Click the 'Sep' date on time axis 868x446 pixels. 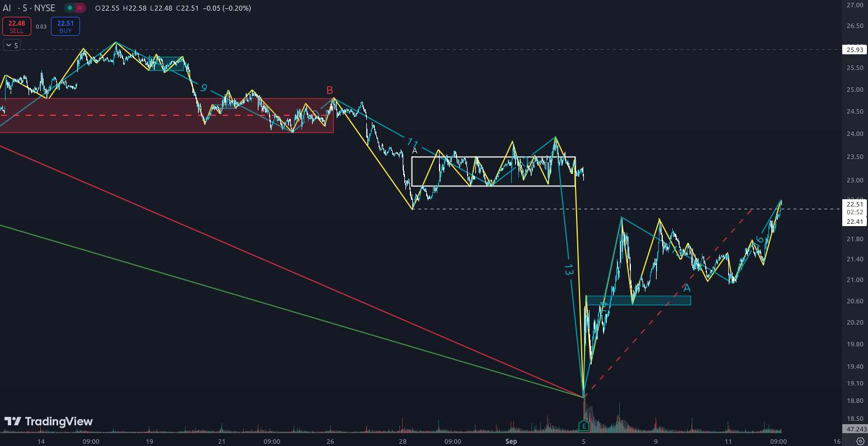click(x=511, y=442)
